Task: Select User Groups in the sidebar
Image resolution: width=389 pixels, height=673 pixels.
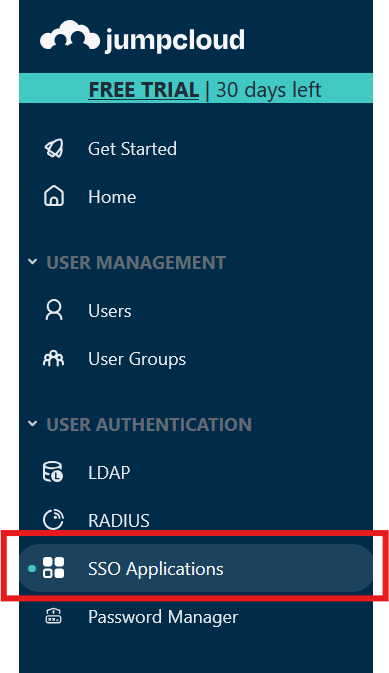Action: (x=137, y=359)
